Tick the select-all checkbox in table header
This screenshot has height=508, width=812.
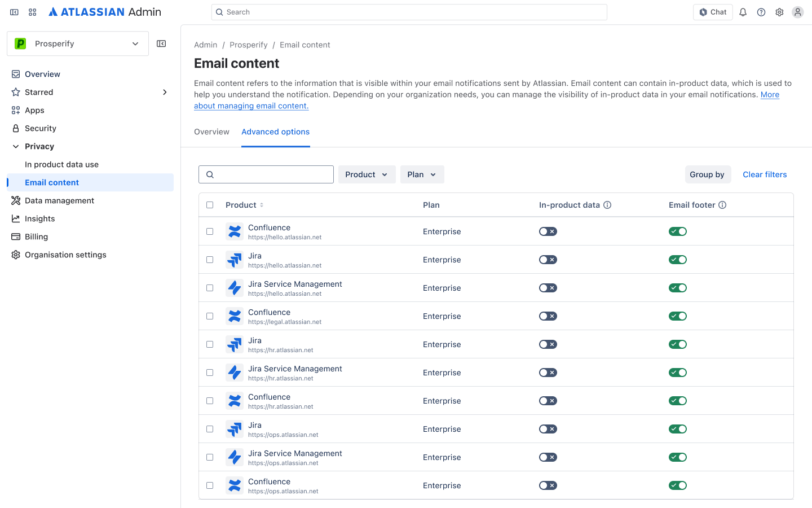210,205
